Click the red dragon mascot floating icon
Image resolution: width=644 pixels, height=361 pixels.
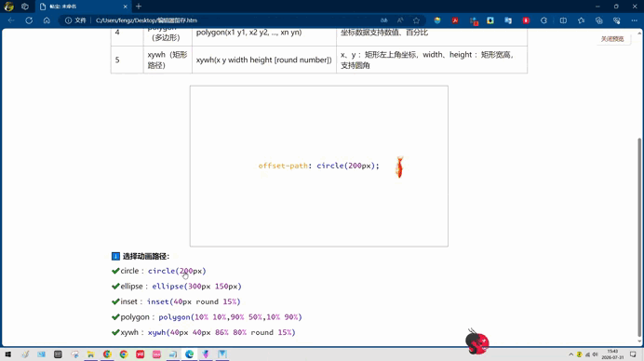point(476,341)
